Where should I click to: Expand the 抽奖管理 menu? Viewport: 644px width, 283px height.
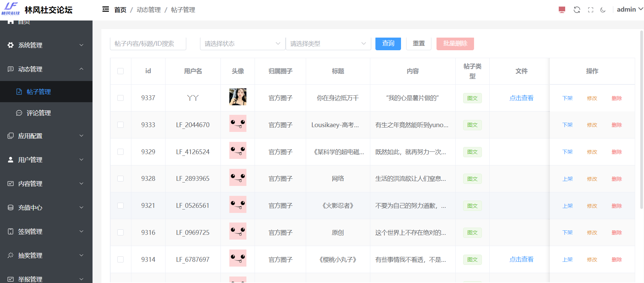point(46,255)
